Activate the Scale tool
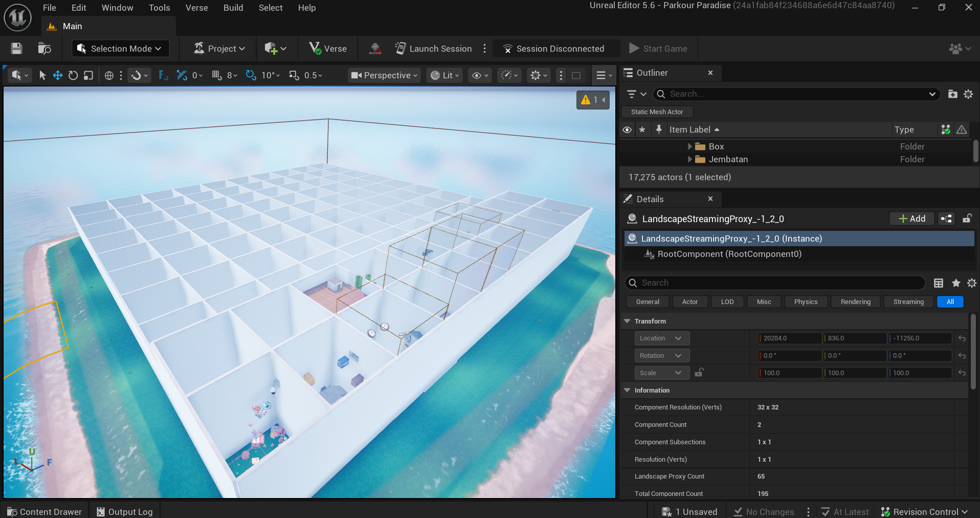The width and height of the screenshot is (980, 518). [88, 75]
